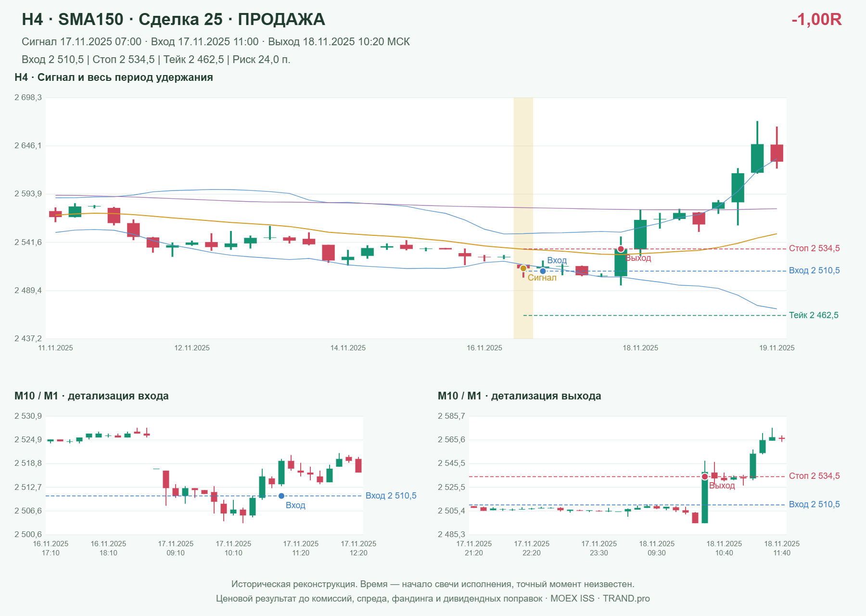This screenshot has height=616, width=866.
Task: Click the Историческая реконструкция footer note
Action: pos(433,584)
